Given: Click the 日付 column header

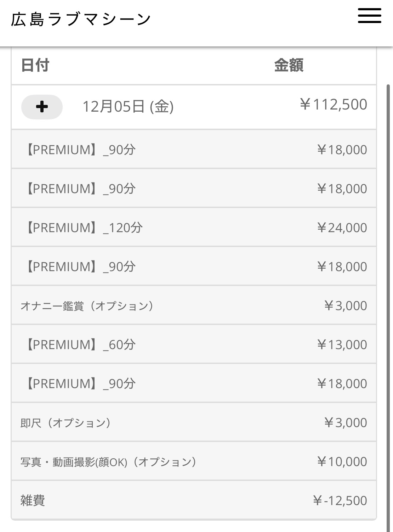Looking at the screenshot, I should click(x=35, y=66).
